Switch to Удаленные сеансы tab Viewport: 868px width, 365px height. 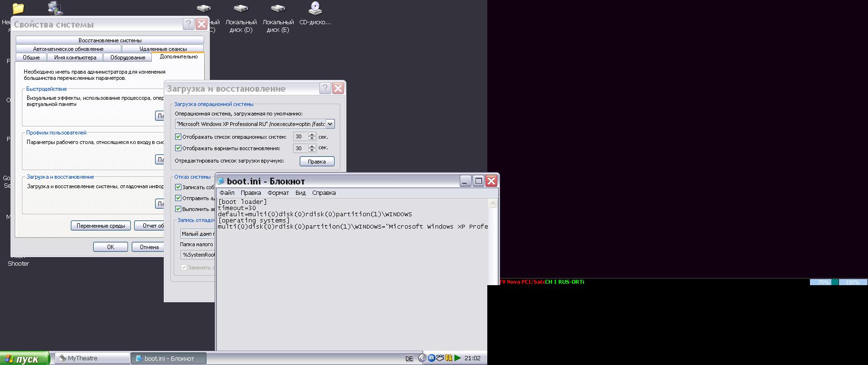(163, 49)
